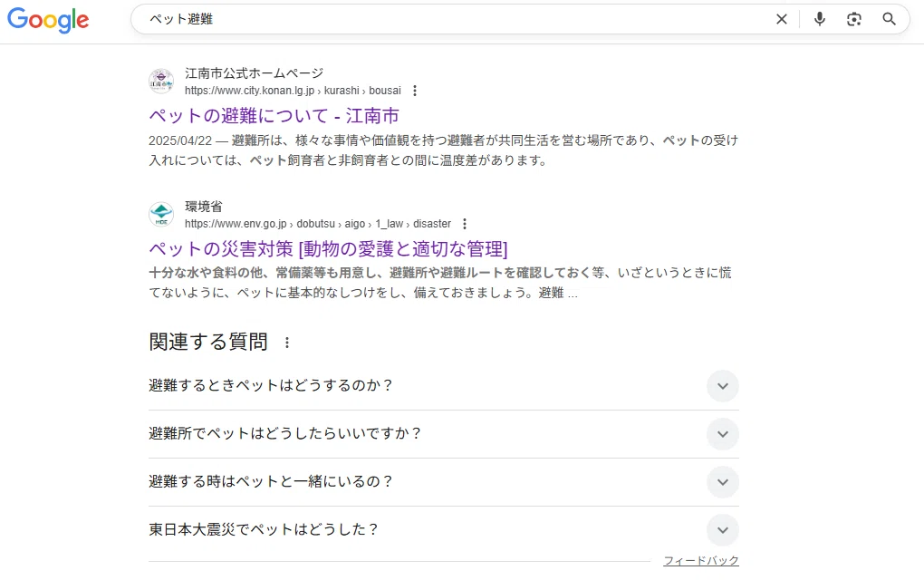
Task: Open the three-dot menu beside env.go.jp URL
Action: (x=465, y=224)
